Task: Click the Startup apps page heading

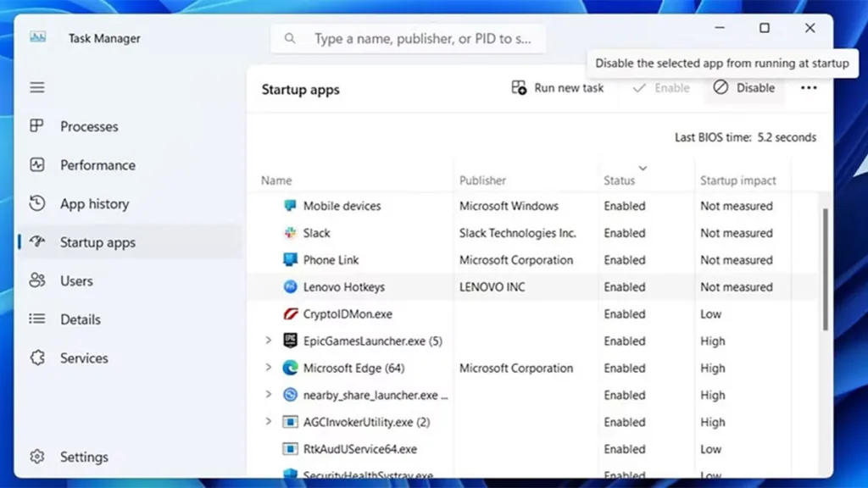Action: 300,90
